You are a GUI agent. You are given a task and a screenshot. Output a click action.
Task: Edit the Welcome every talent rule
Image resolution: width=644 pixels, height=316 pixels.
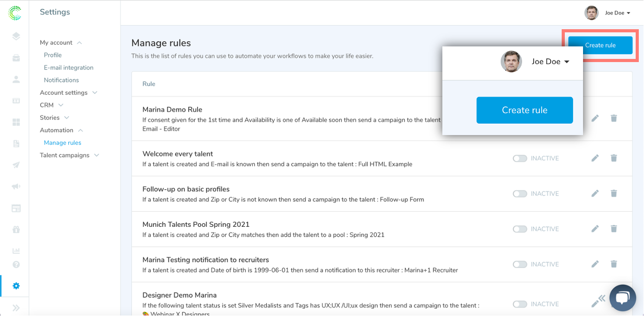click(595, 158)
